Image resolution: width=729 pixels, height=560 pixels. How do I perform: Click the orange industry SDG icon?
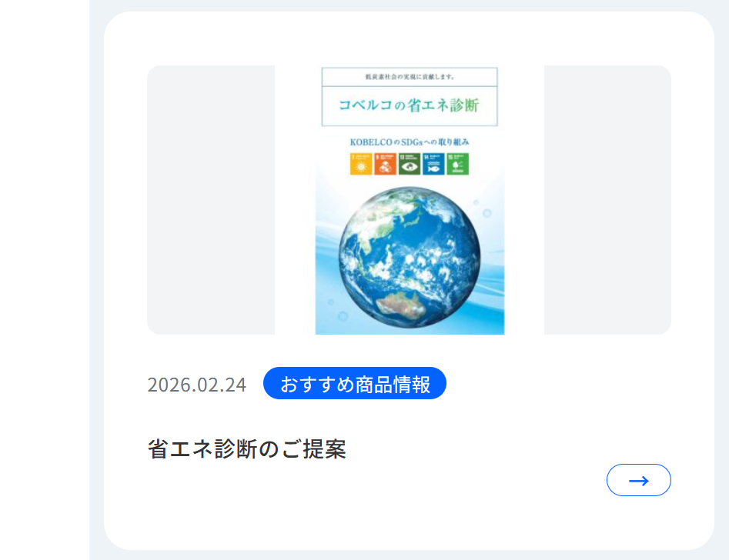[385, 164]
